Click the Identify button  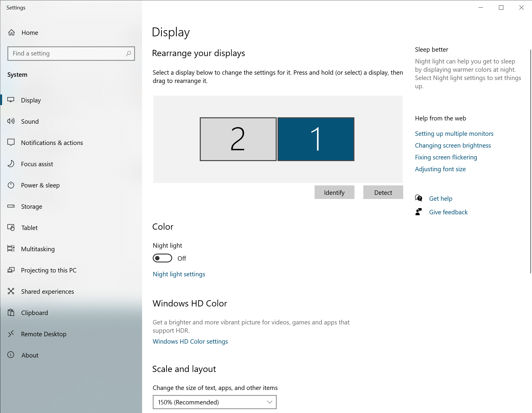334,192
